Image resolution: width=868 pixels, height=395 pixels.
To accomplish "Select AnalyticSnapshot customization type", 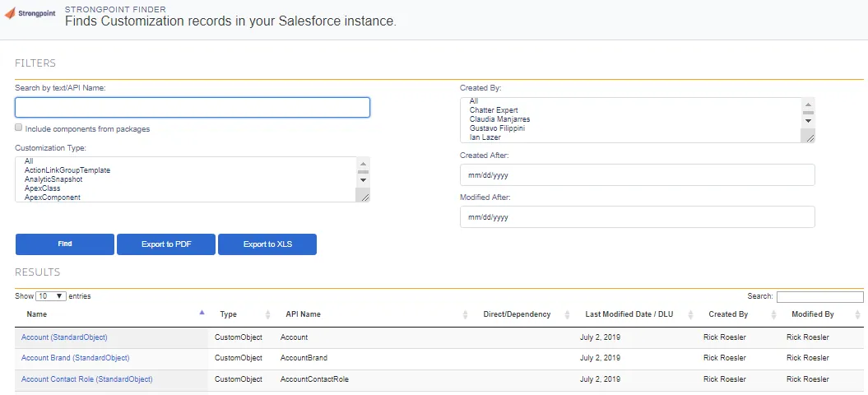I will 53,179.
